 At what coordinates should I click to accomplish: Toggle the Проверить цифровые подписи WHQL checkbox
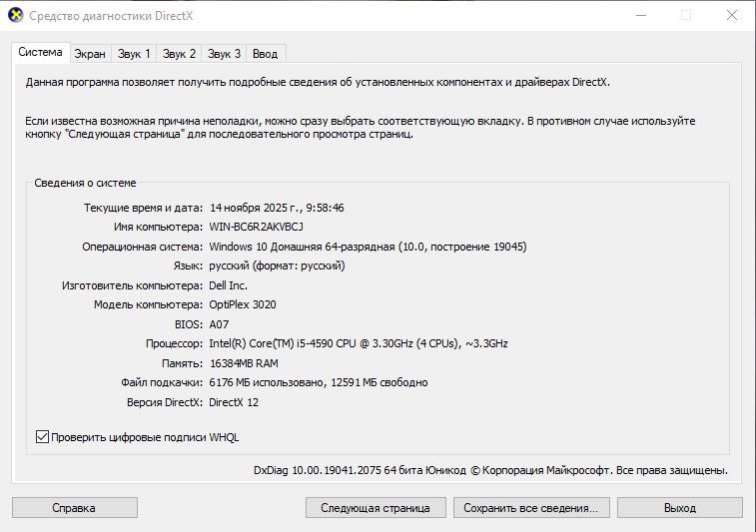pyautogui.click(x=42, y=437)
